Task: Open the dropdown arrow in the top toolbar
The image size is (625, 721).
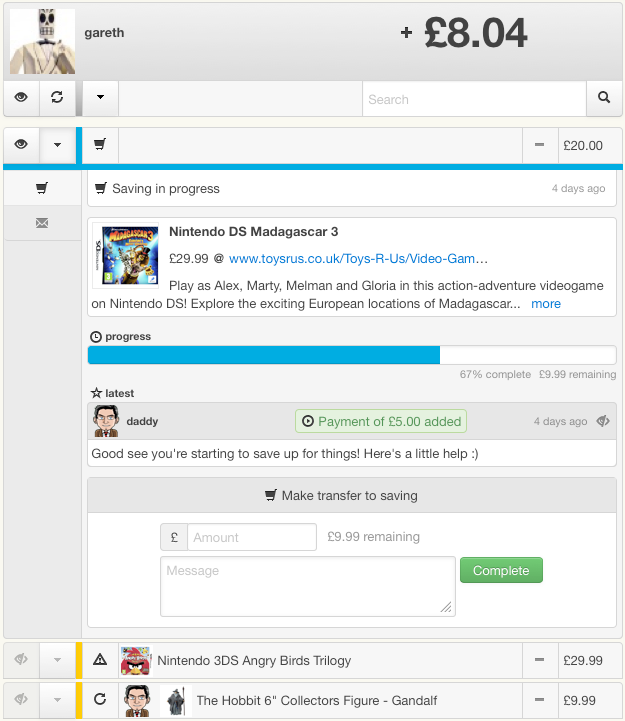Action: [100, 97]
